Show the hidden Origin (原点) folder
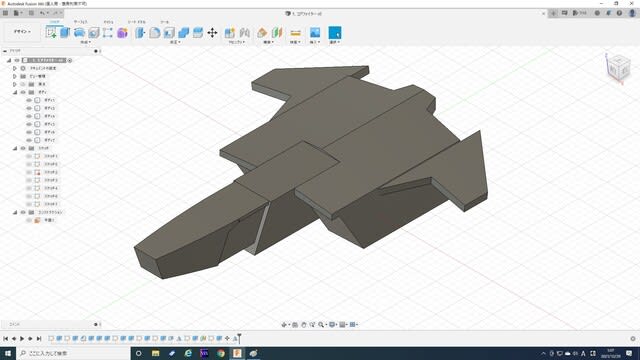This screenshot has height=360, width=640. pyautogui.click(x=23, y=84)
